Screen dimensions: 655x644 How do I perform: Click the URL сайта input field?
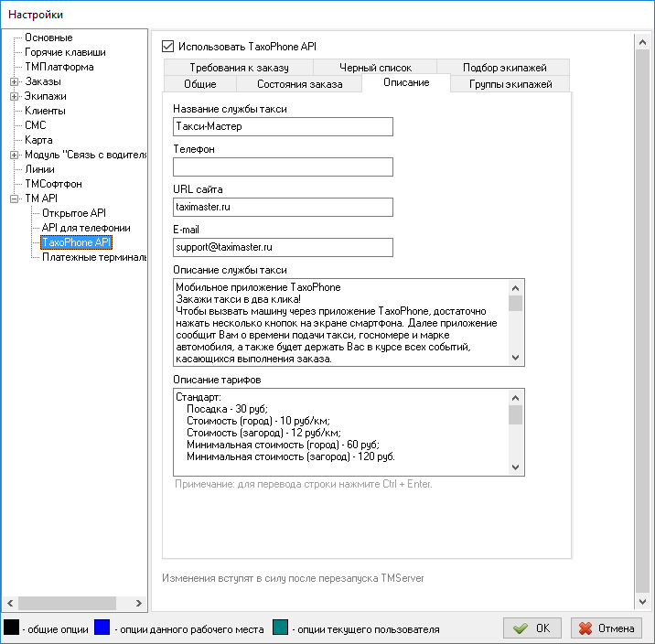283,207
